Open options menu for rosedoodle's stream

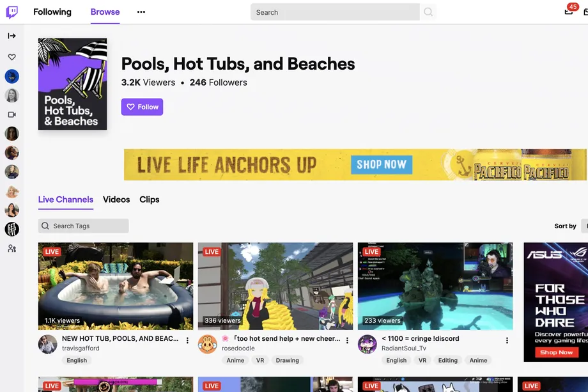tap(347, 340)
